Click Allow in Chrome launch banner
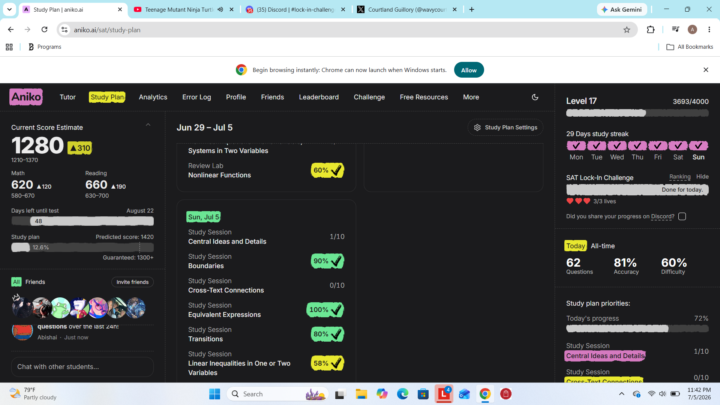This screenshot has height=405, width=720. [x=469, y=70]
